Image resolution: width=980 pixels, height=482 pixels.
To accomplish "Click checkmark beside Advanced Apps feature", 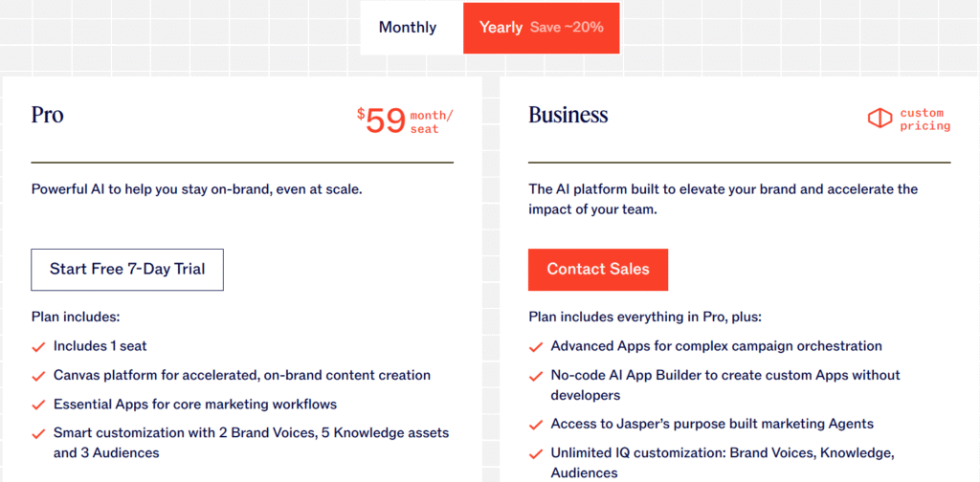I will [536, 347].
